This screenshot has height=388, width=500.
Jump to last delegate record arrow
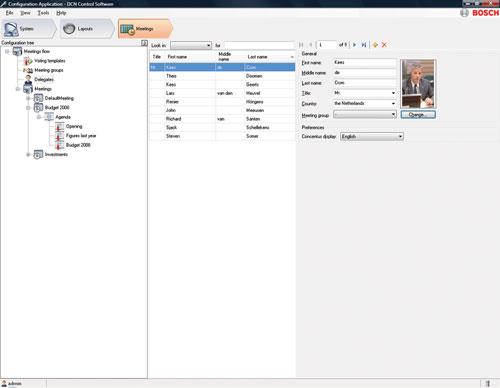point(364,45)
